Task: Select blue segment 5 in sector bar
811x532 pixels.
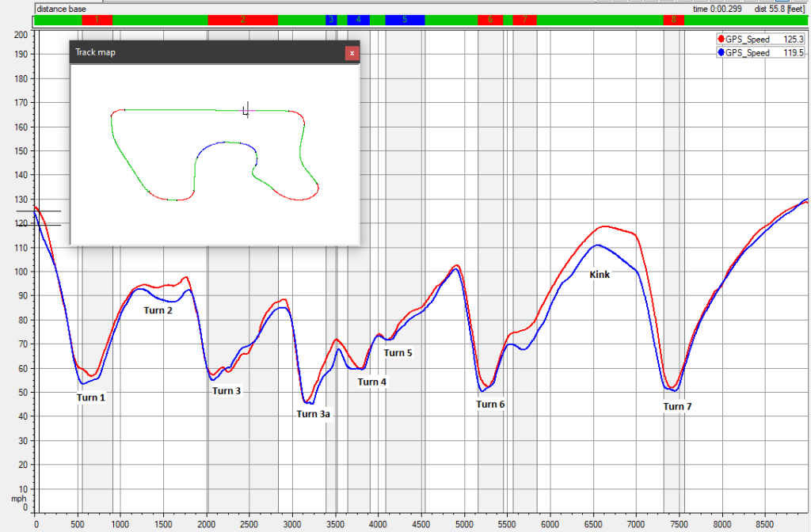Action: 405,20
